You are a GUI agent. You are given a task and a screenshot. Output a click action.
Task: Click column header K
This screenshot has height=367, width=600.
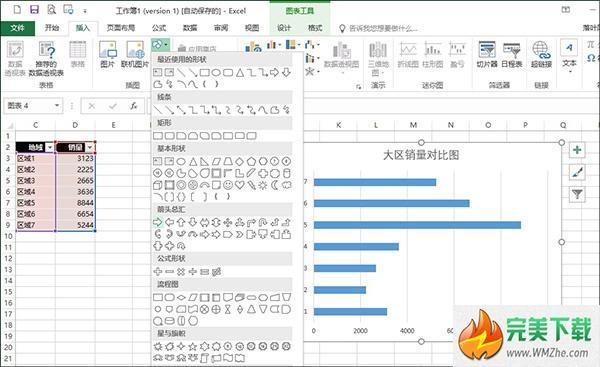click(339, 125)
